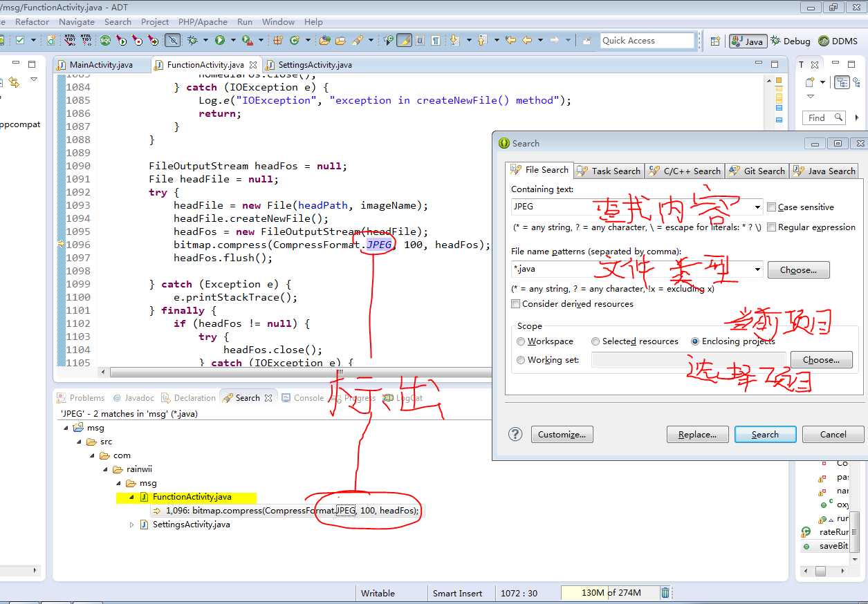Switch to the Java Search tab
The height and width of the screenshot is (604, 868).
(824, 171)
